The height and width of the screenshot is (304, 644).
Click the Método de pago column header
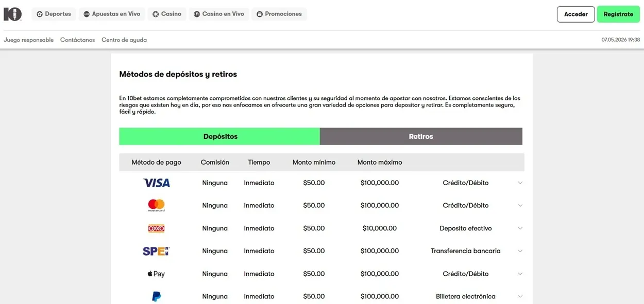pyautogui.click(x=157, y=162)
